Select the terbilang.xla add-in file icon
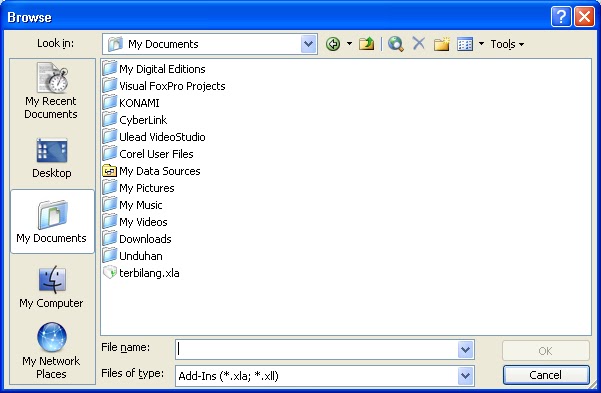 [110, 273]
